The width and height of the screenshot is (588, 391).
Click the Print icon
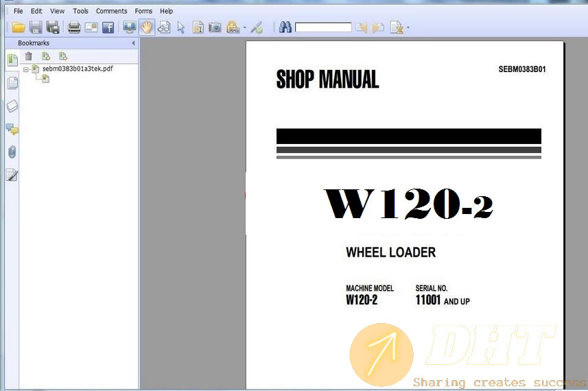coord(74,27)
